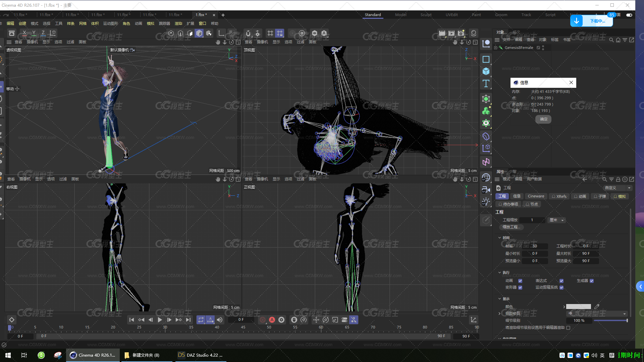The width and height of the screenshot is (644, 362).
Task: Toggle the X axis lock icon
Action: 24,33
